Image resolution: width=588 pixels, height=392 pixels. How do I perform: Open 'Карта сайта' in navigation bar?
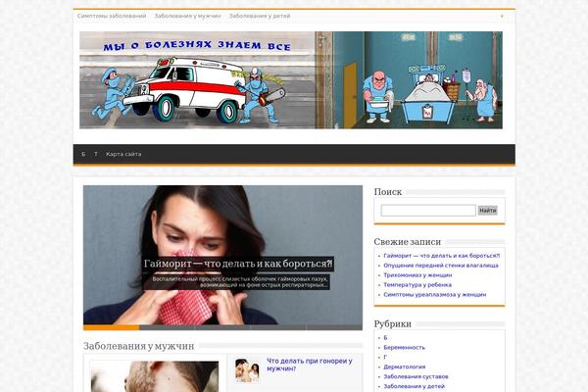pyautogui.click(x=123, y=154)
